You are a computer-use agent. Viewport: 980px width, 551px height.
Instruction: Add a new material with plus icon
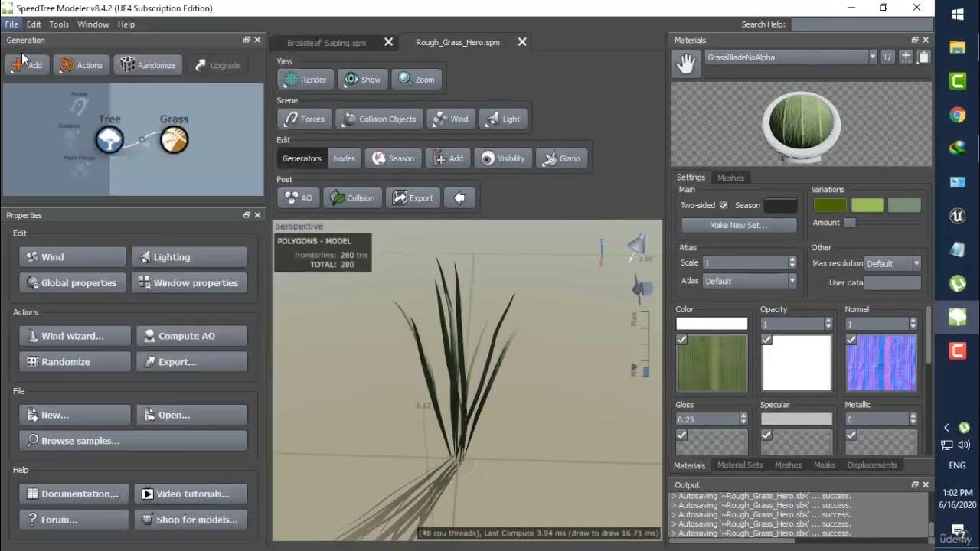coord(906,57)
